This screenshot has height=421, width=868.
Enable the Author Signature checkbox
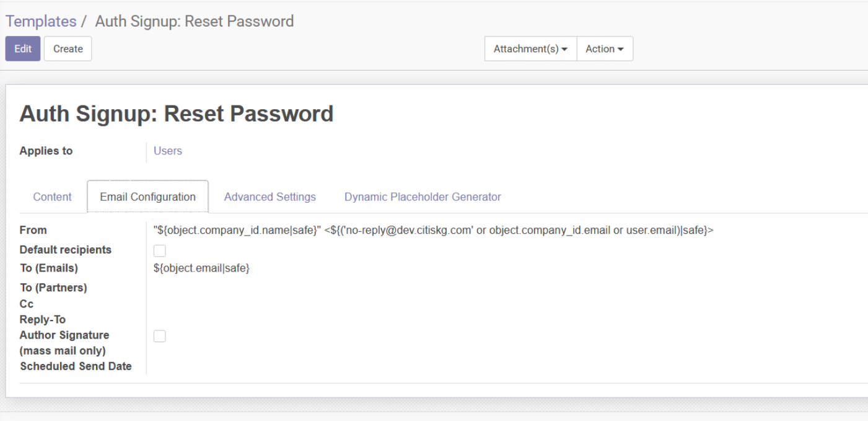tap(160, 336)
